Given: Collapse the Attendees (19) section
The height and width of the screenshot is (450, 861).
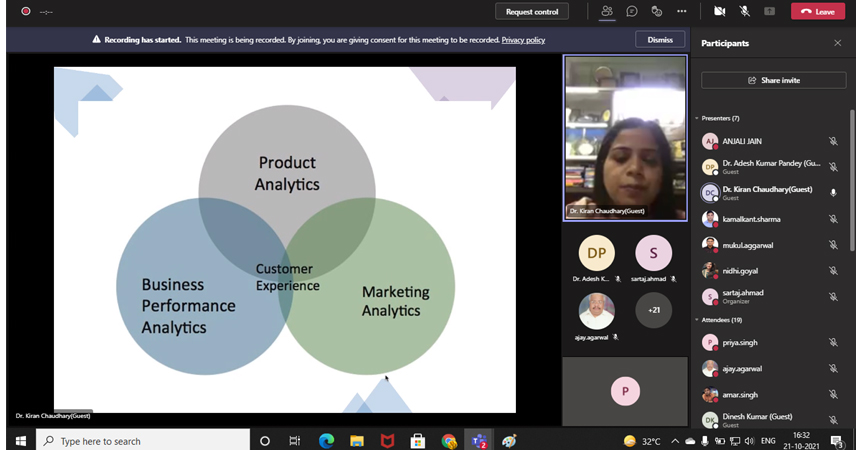Looking at the screenshot, I should [697, 320].
